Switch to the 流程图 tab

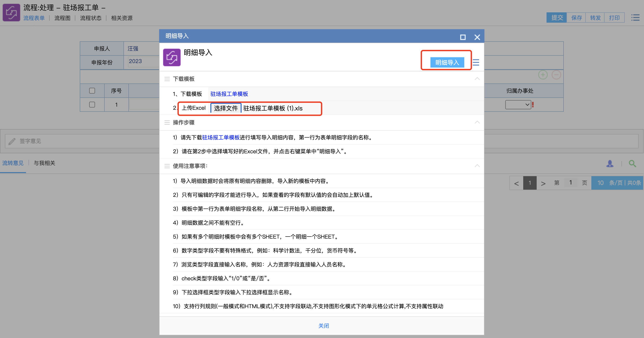pos(63,18)
